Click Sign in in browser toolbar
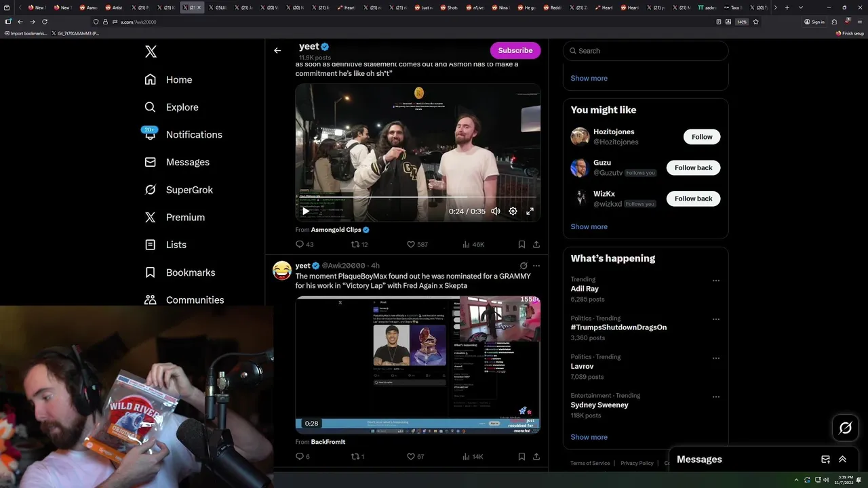Screen dimensions: 868x488 tap(814, 22)
